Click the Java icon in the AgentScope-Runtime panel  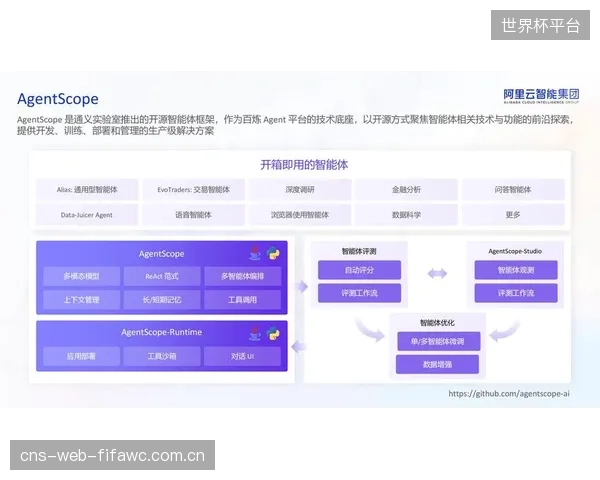[255, 333]
